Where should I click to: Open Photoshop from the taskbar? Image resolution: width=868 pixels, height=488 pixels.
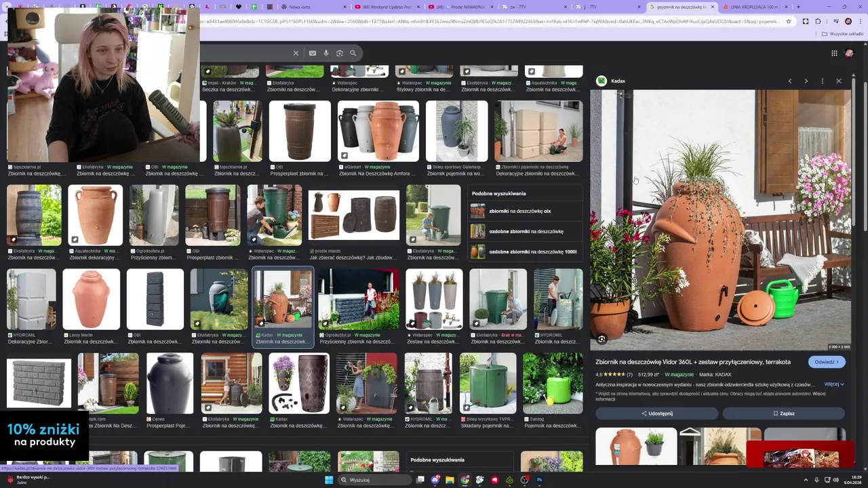(x=539, y=480)
